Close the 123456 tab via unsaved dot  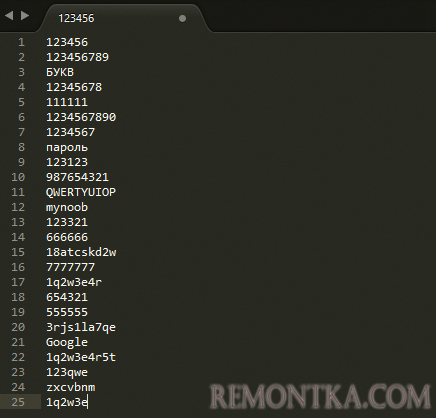point(182,18)
